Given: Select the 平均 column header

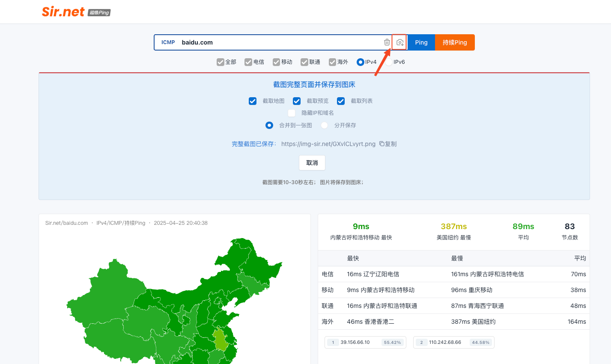Looking at the screenshot, I should [x=580, y=258].
